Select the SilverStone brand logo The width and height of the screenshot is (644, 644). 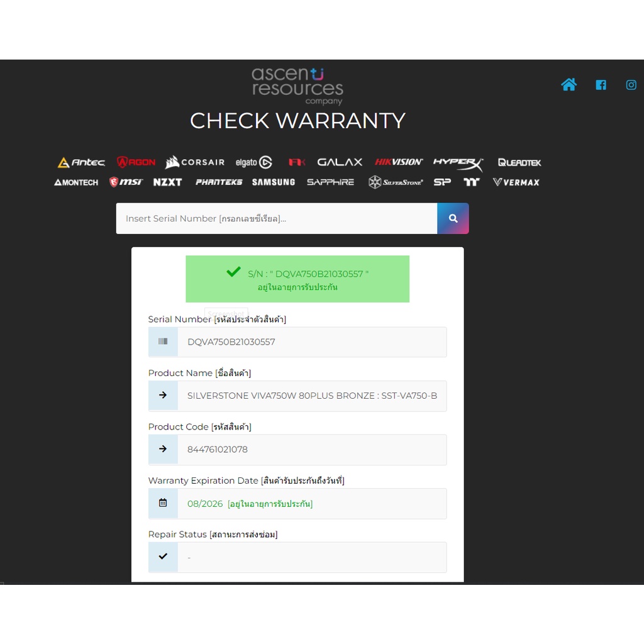tap(396, 182)
